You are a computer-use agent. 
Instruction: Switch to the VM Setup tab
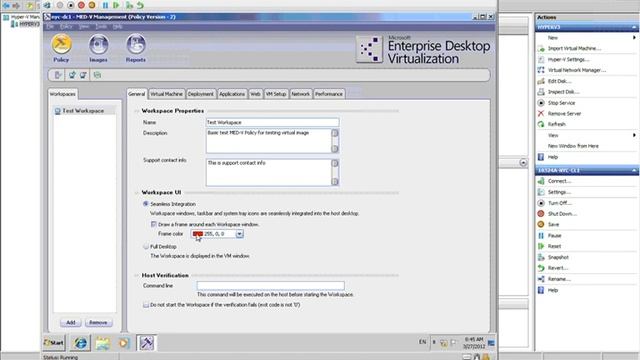[276, 94]
